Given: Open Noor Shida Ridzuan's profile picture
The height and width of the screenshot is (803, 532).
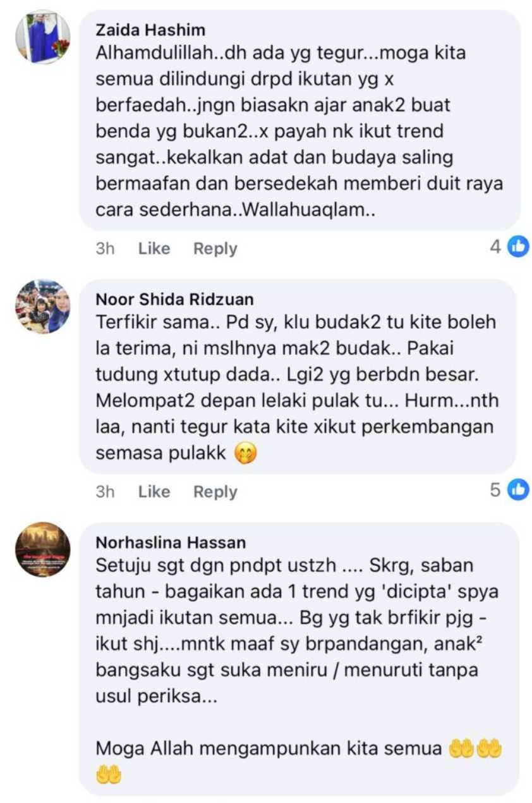Looking at the screenshot, I should pos(43,306).
